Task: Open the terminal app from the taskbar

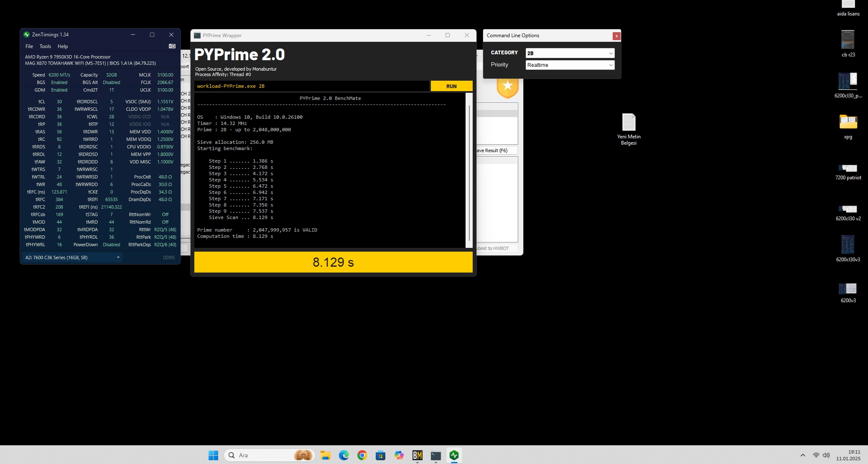Action: (x=436, y=455)
